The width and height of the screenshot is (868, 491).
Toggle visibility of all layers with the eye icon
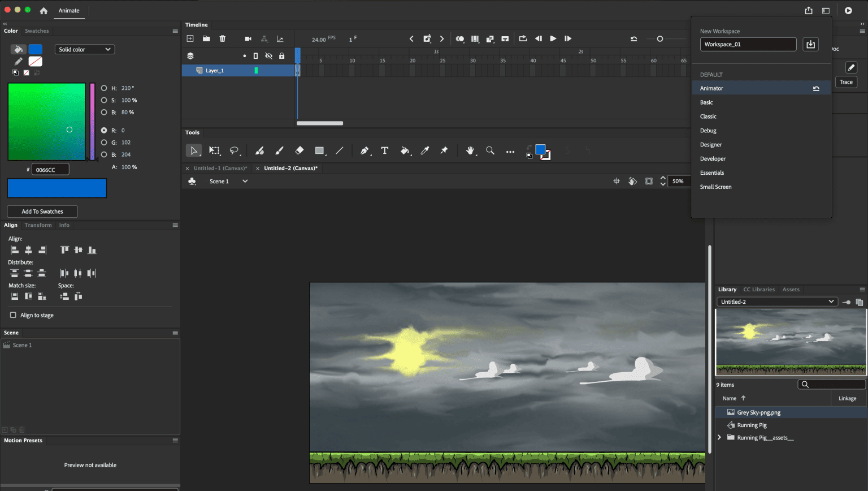267,55
